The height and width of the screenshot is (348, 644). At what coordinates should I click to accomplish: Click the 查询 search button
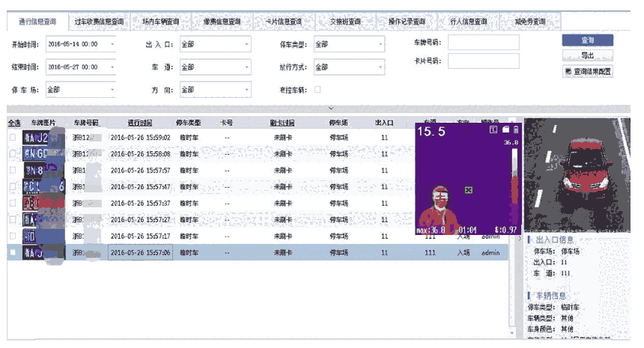pyautogui.click(x=587, y=40)
